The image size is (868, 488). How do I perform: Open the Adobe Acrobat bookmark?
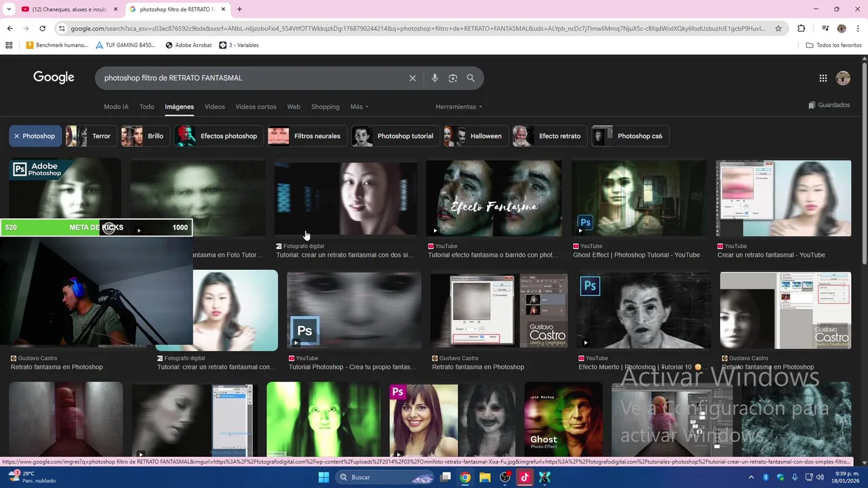point(189,45)
